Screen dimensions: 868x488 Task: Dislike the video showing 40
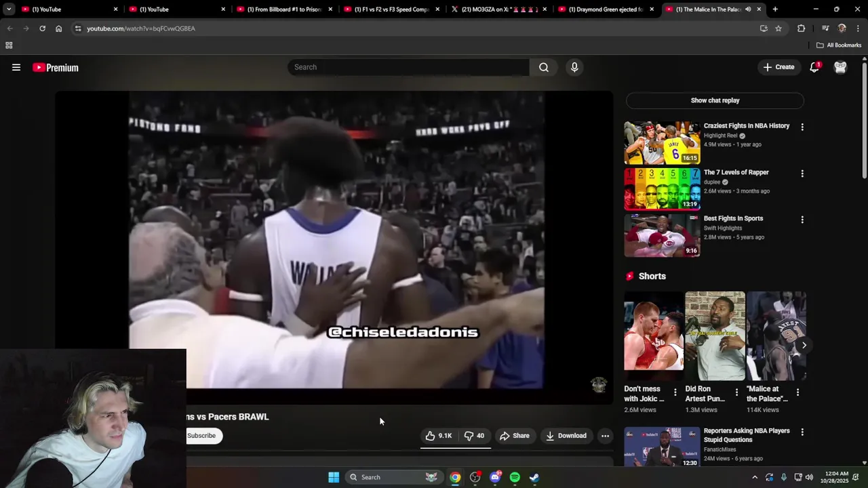point(474,436)
